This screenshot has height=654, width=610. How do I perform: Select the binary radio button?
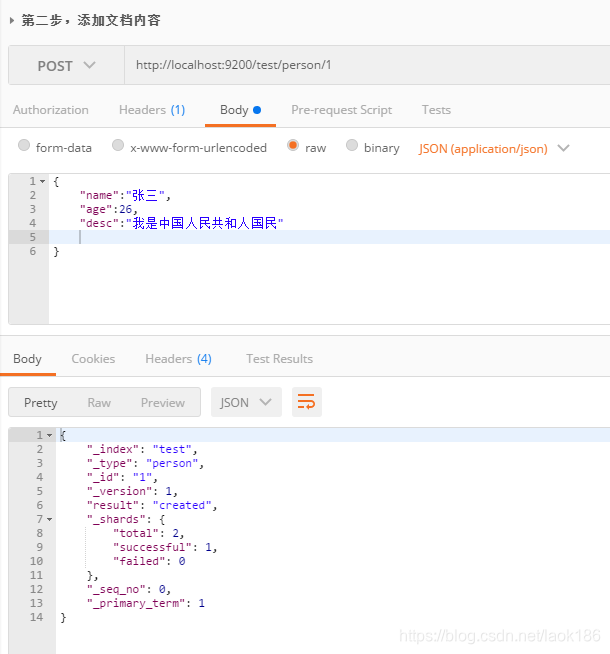[352, 145]
